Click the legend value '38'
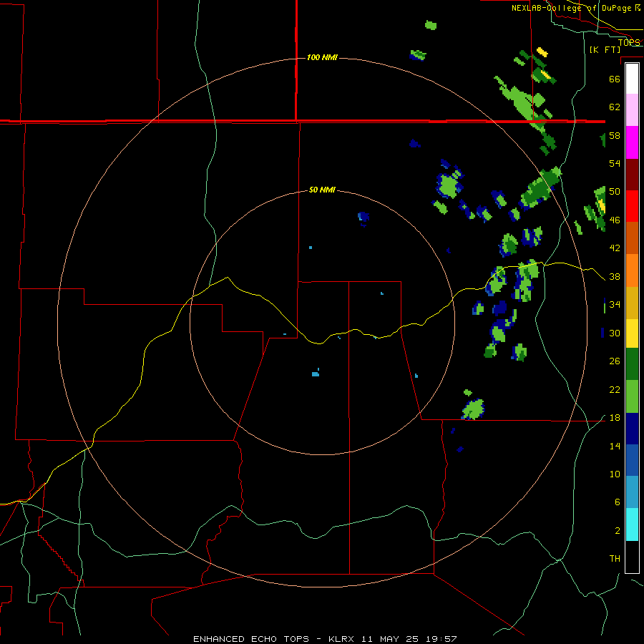Image resolution: width=644 pixels, height=644 pixels. pos(615,276)
